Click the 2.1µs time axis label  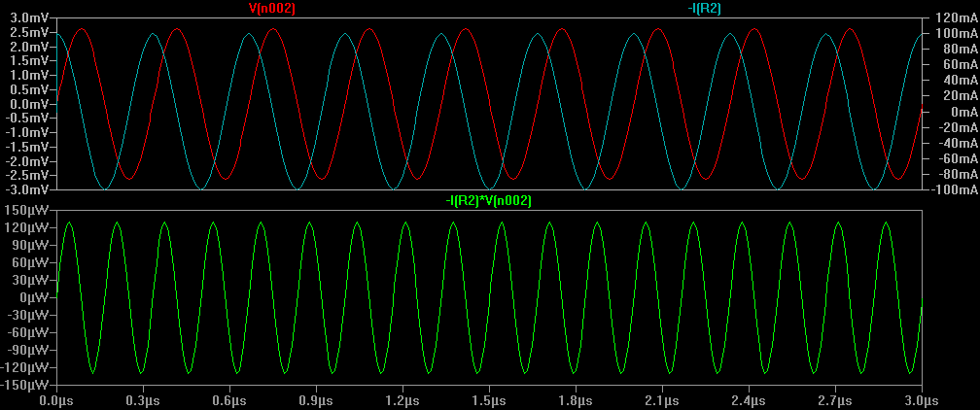[x=662, y=398]
